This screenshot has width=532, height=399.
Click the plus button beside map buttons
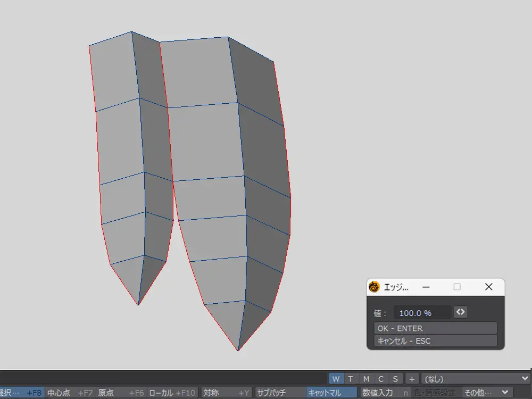coord(412,379)
